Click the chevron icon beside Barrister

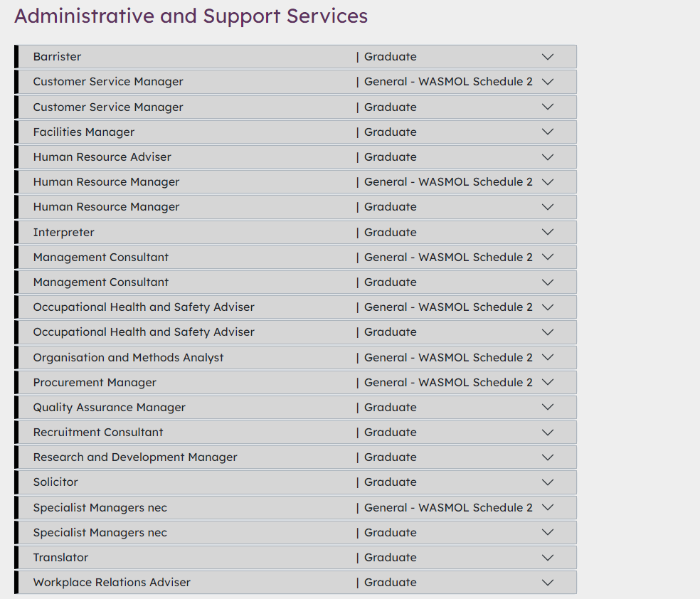(547, 57)
